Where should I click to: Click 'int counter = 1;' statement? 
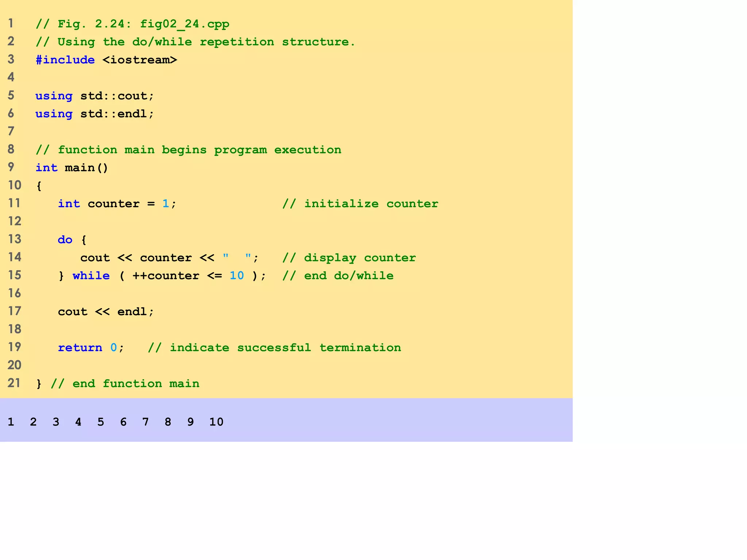coord(117,204)
